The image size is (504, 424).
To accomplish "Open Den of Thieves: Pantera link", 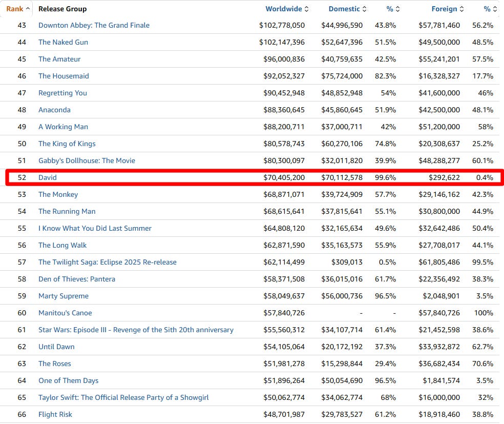I will click(x=76, y=279).
